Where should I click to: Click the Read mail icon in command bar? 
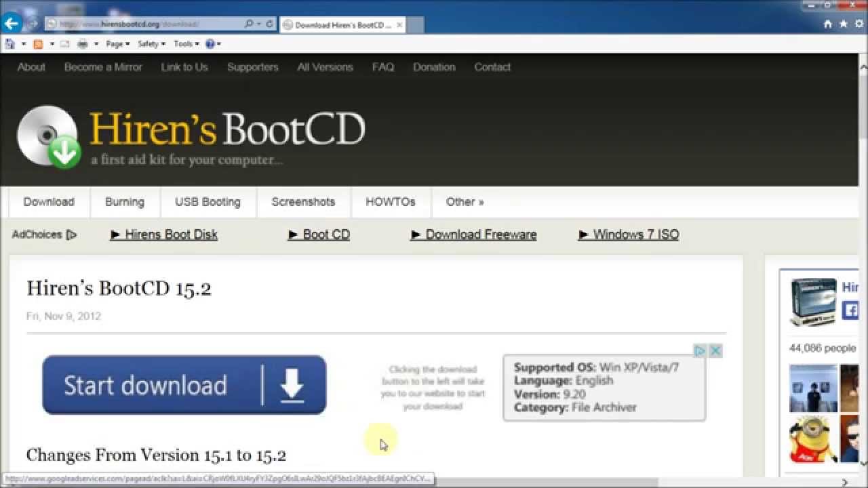64,44
